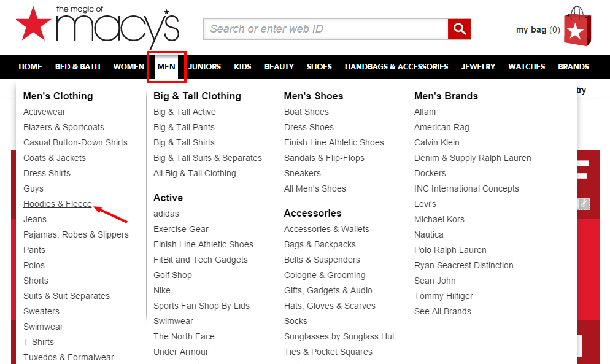Open FitBit and Tech Gadgets
Viewport: 610px width, 364px height.
click(x=200, y=260)
